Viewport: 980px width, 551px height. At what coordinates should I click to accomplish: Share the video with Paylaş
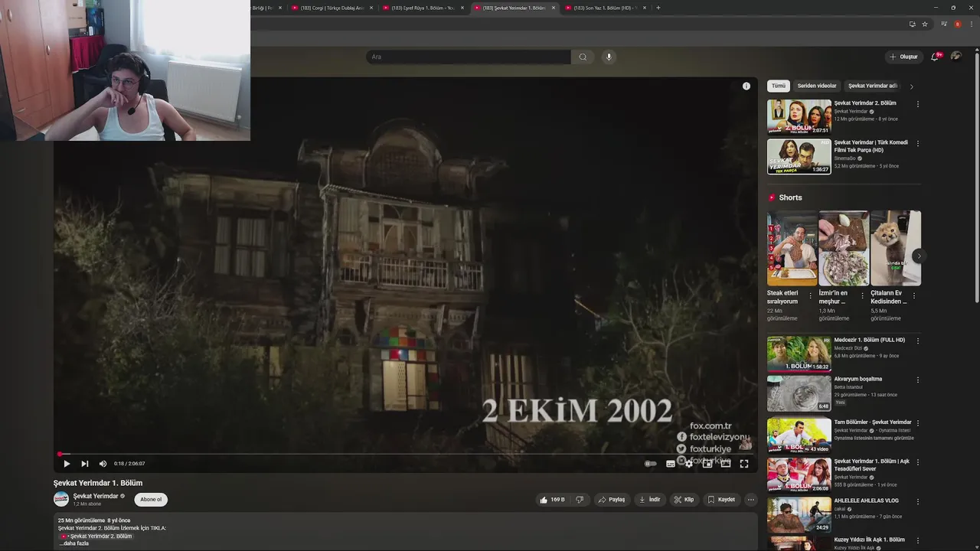[612, 500]
